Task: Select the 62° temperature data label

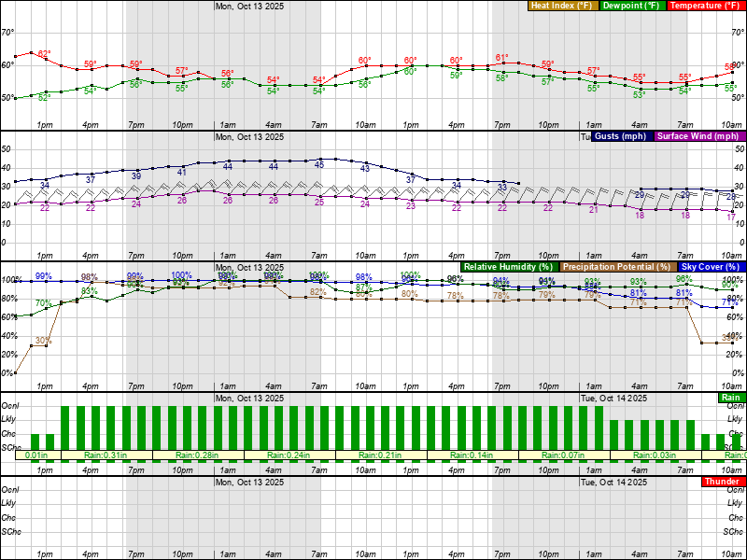Action: click(44, 54)
